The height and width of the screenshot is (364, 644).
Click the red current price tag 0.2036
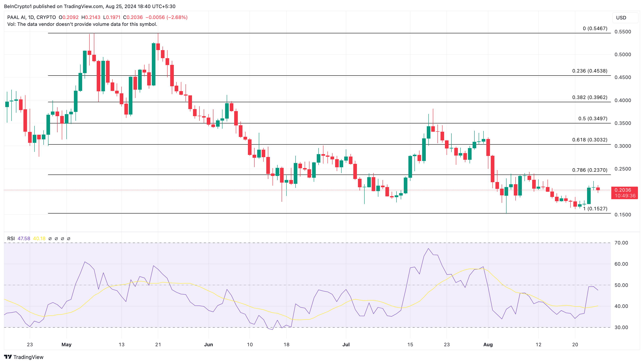click(x=623, y=190)
